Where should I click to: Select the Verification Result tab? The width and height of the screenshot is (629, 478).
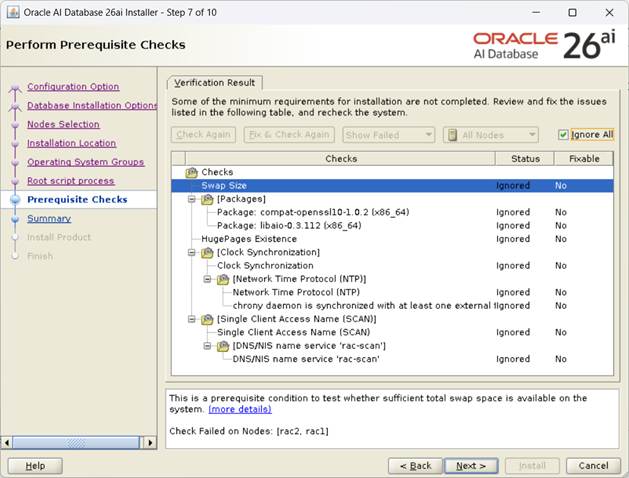tap(215, 83)
